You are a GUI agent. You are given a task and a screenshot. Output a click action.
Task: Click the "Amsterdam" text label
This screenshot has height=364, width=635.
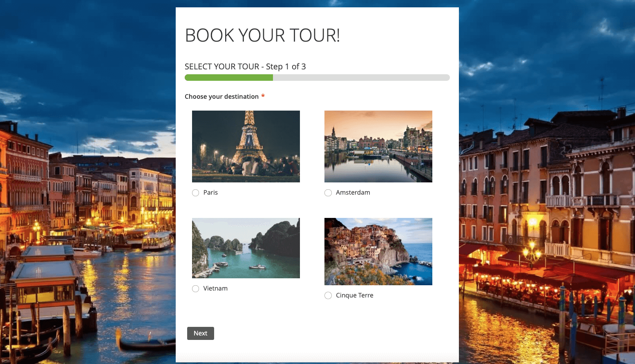tap(353, 193)
